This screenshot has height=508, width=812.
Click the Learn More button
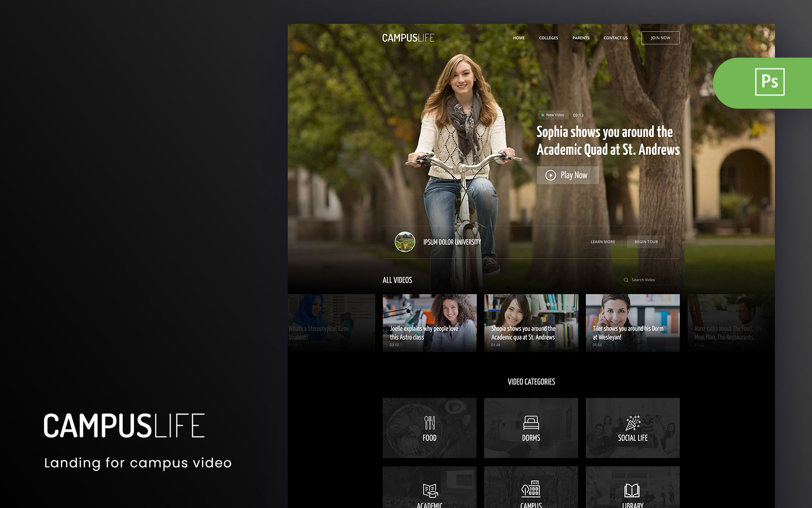pos(602,242)
